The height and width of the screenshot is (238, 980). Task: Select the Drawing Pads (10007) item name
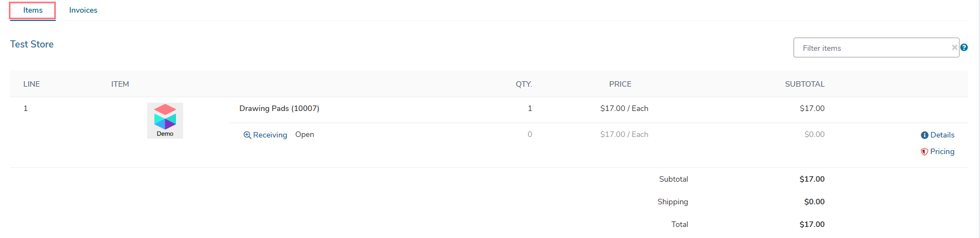click(x=279, y=108)
